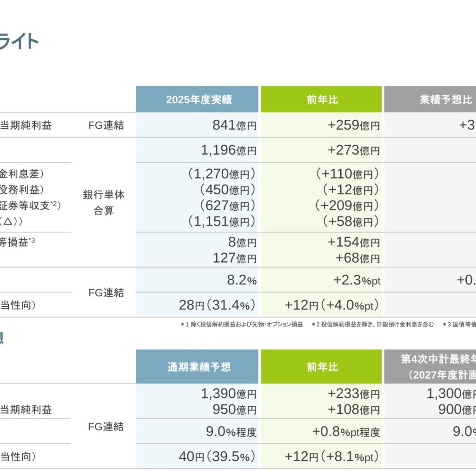Viewport: 476px width, 476px height.
Task: Click the 950億円 forecast value
Action: pos(234,410)
